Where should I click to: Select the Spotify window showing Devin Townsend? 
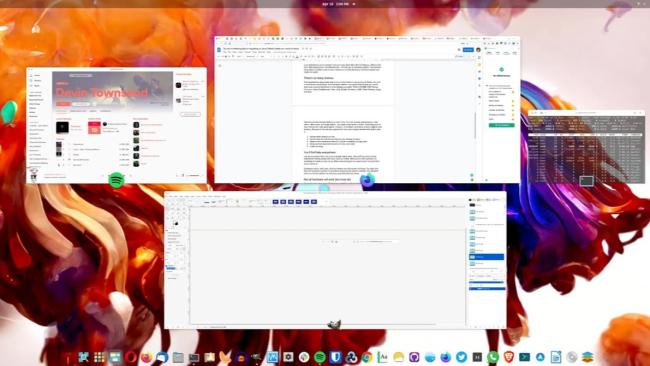116,125
